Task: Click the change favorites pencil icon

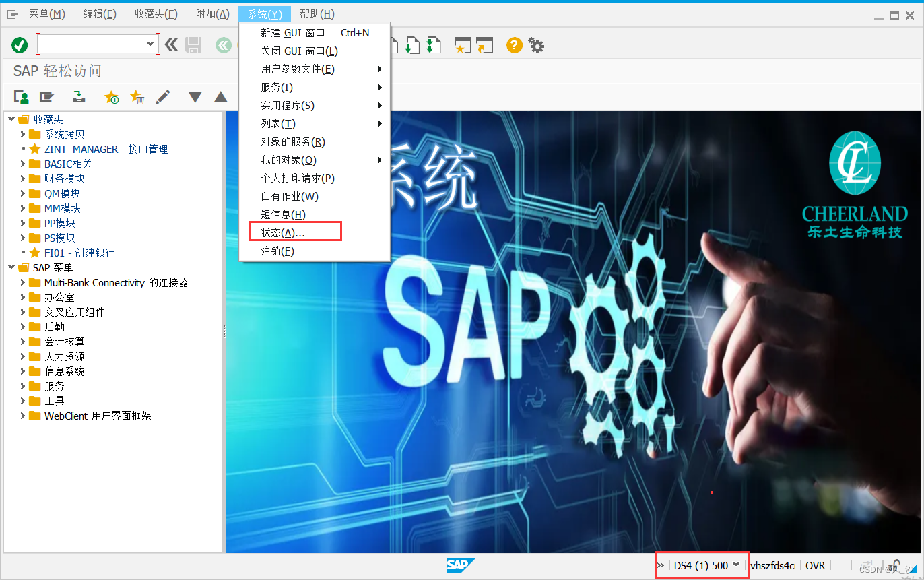Action: pyautogui.click(x=162, y=97)
